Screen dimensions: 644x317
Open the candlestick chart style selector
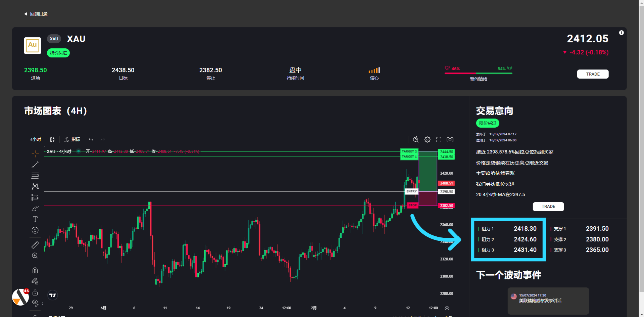coord(52,139)
